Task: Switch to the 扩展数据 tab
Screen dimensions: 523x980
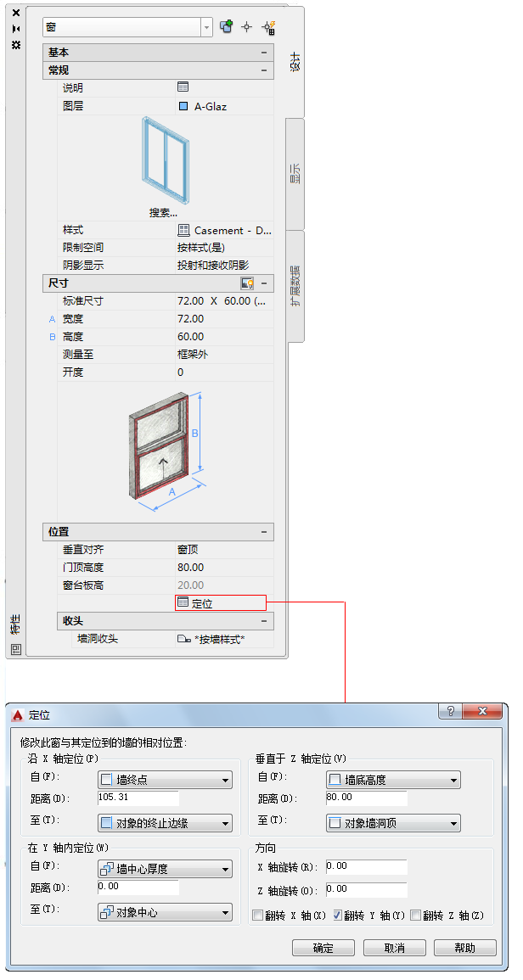Action: (x=295, y=286)
